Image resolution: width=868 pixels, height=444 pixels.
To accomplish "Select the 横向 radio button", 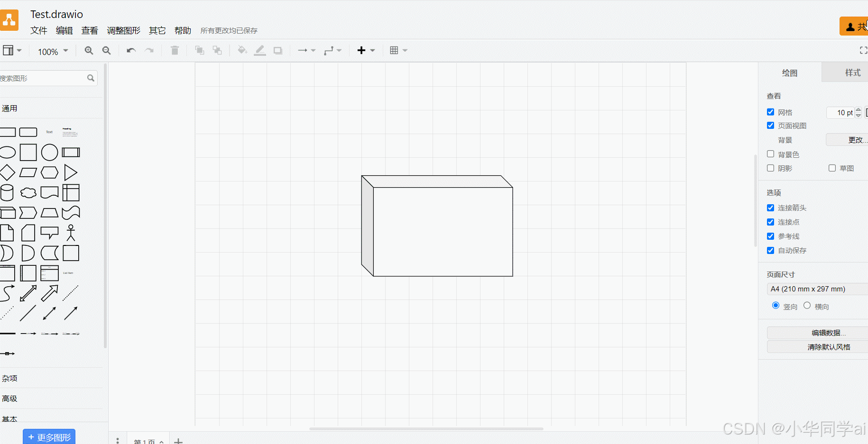I will pos(807,305).
